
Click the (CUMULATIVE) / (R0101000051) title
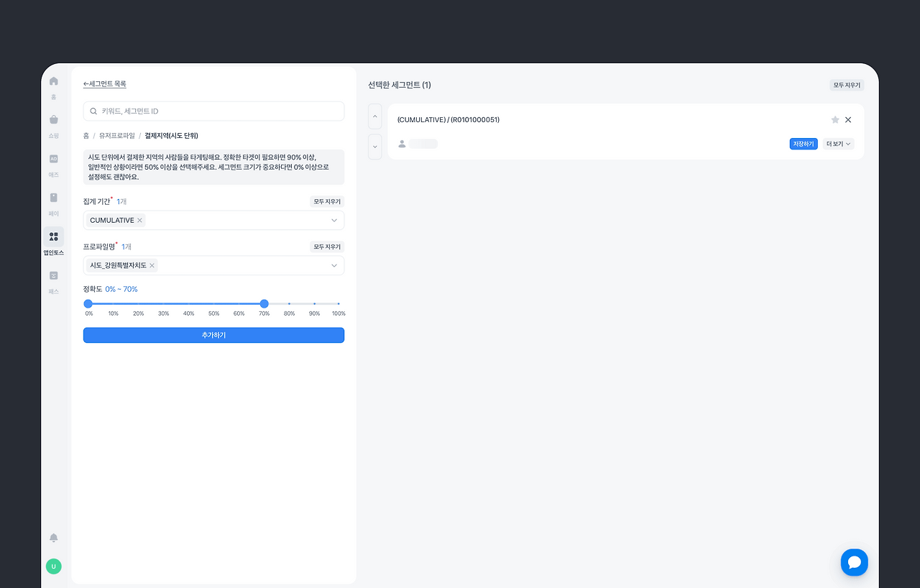click(x=448, y=120)
